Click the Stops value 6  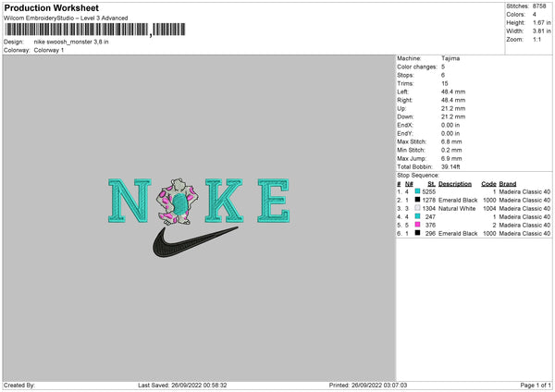pos(443,75)
